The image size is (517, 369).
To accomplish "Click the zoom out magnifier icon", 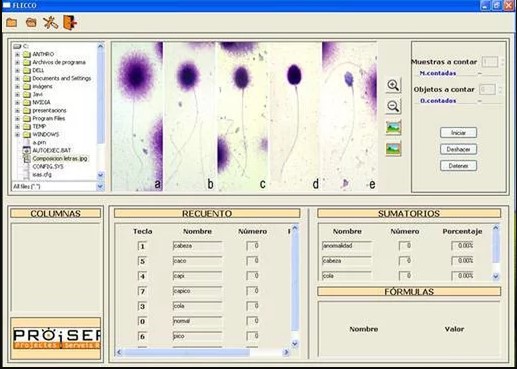I will click(x=393, y=107).
